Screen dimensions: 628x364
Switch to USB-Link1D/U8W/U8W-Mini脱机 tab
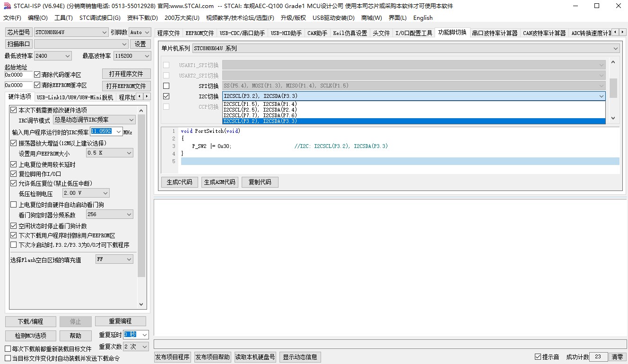point(75,97)
